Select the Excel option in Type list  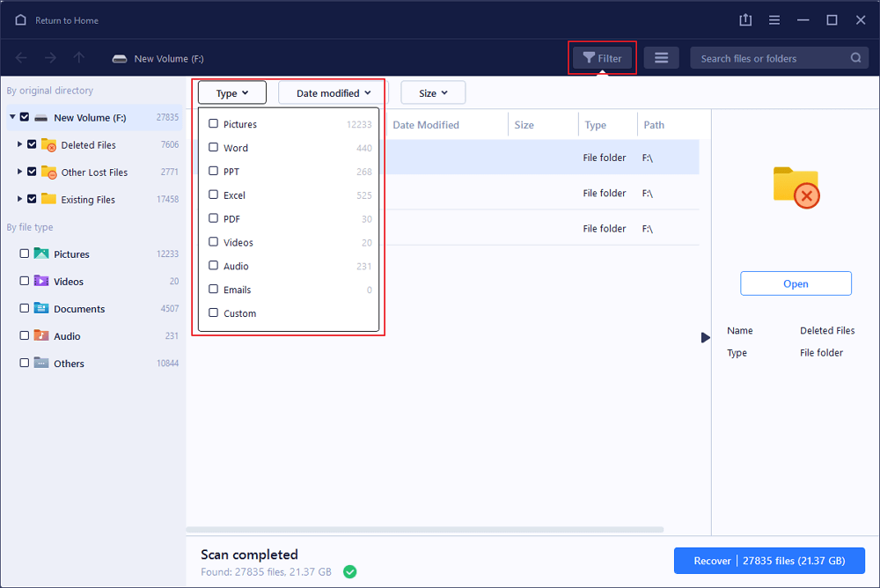pos(234,195)
